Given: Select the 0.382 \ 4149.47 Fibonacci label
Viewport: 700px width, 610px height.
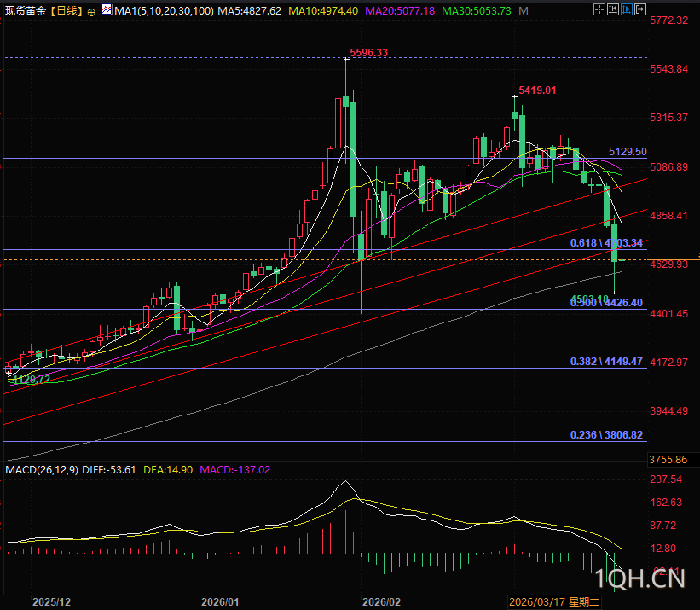Looking at the screenshot, I should (606, 362).
